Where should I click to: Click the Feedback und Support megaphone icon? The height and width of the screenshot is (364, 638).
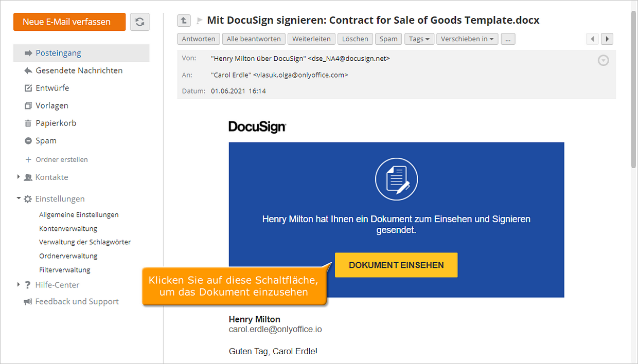point(28,302)
